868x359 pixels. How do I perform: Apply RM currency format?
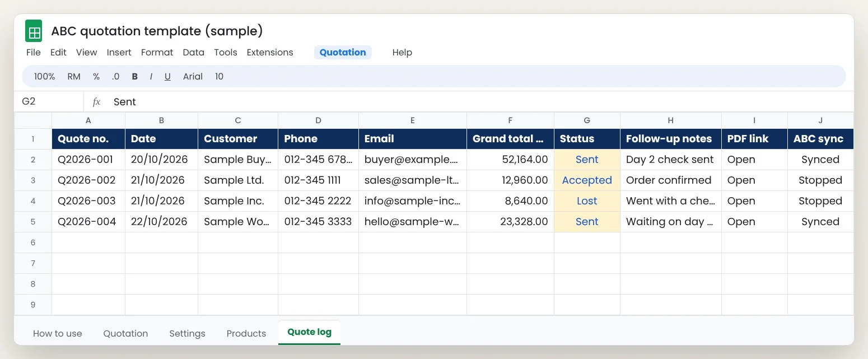pyautogui.click(x=74, y=77)
